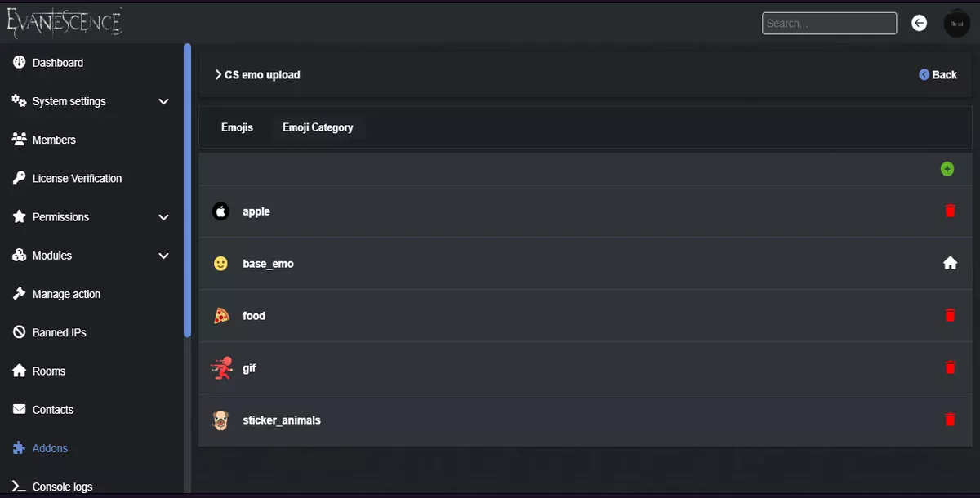
Task: Delete the apple emoji category
Action: click(950, 211)
